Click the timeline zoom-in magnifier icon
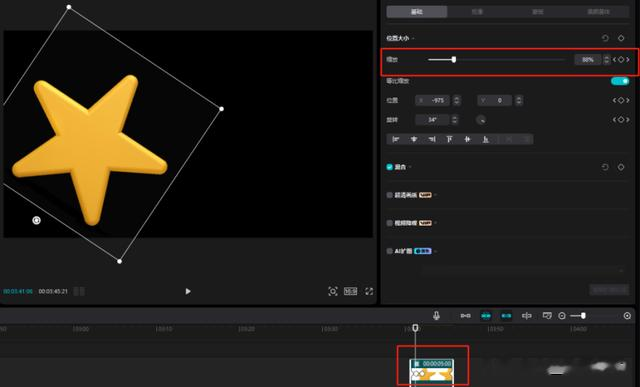This screenshot has height=387, width=640. click(627, 316)
